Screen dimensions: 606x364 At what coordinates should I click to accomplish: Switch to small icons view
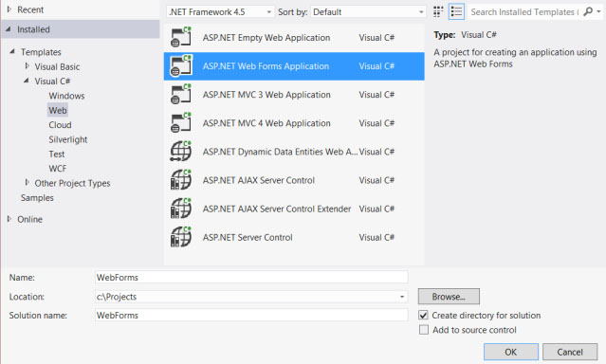(x=438, y=12)
